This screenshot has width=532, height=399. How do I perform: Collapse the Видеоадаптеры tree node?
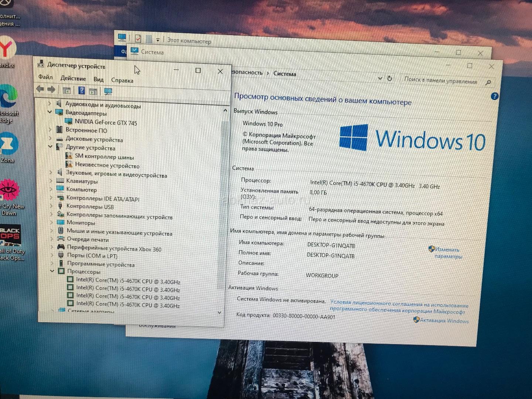[x=50, y=112]
